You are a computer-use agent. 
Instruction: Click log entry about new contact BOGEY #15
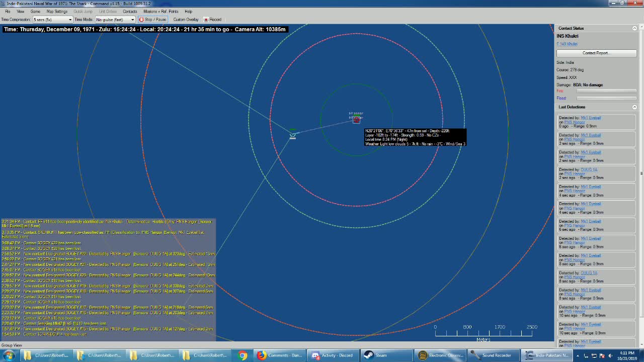coord(107,329)
